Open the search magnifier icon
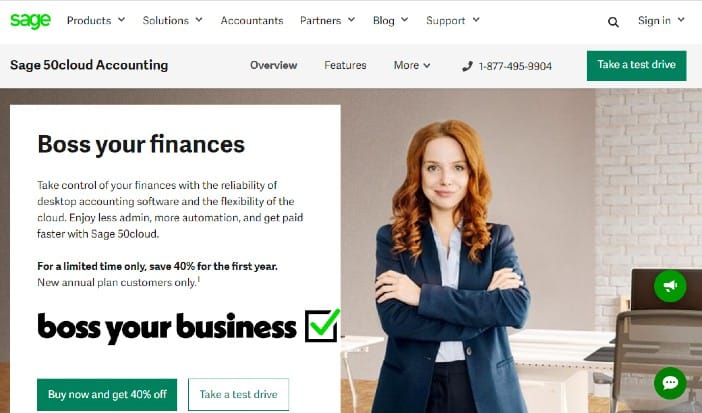Screen dimensions: 702x413 613,22
